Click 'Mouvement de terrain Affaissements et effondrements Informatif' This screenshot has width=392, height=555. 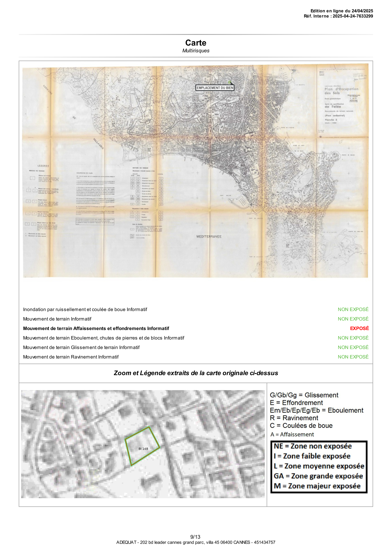[96, 328]
